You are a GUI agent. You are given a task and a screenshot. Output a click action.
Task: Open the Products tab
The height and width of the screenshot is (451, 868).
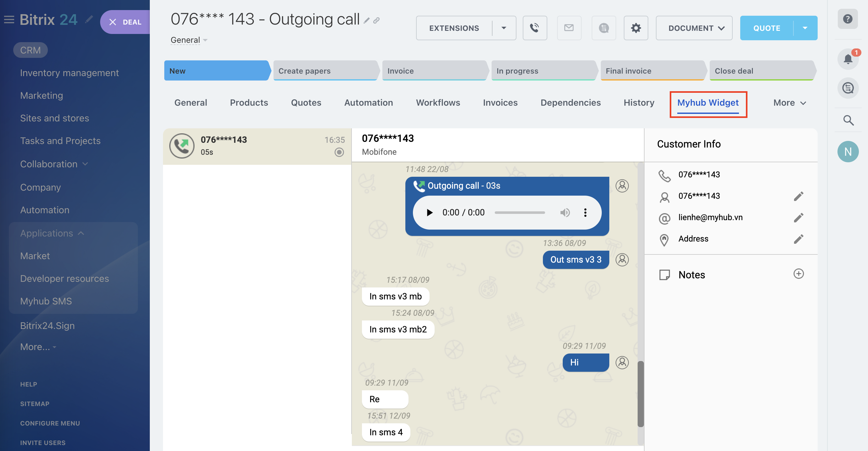pyautogui.click(x=249, y=103)
